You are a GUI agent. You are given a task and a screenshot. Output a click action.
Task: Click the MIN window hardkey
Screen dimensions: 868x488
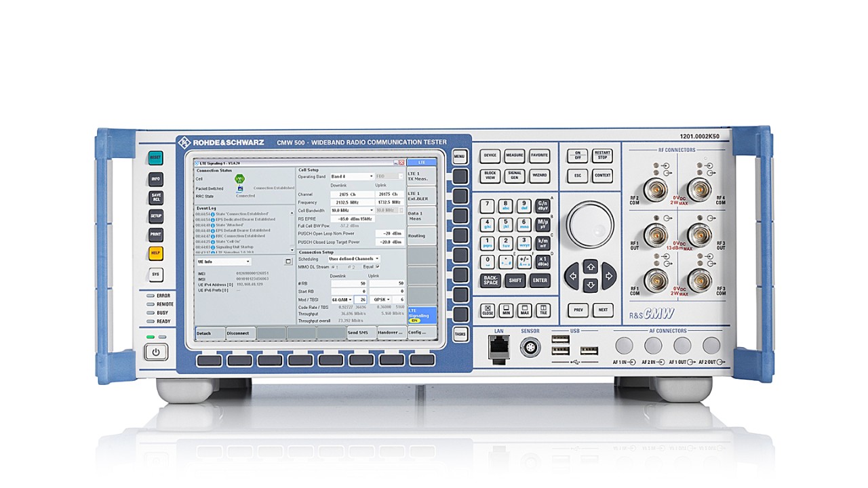pyautogui.click(x=506, y=310)
